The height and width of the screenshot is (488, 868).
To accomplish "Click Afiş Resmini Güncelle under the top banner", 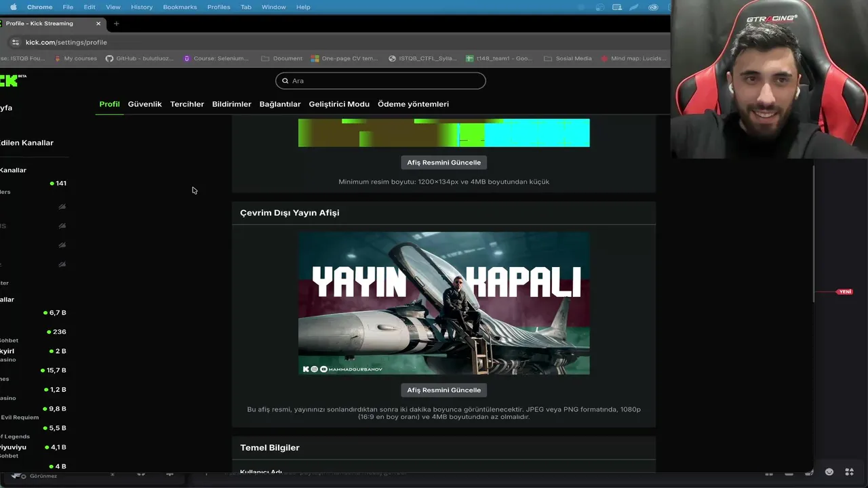I will point(443,163).
